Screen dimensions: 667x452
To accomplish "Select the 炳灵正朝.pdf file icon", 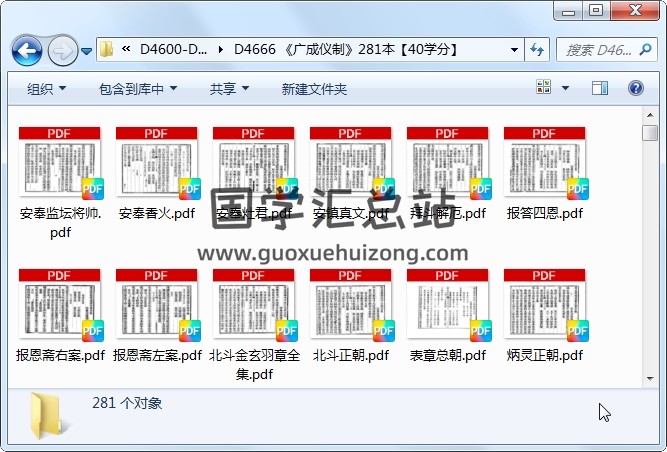I will click(x=545, y=305).
